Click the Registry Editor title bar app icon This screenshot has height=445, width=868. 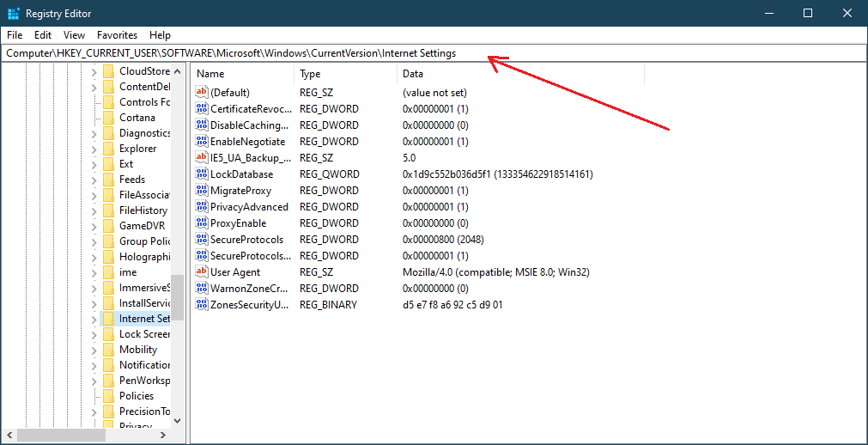coord(14,13)
